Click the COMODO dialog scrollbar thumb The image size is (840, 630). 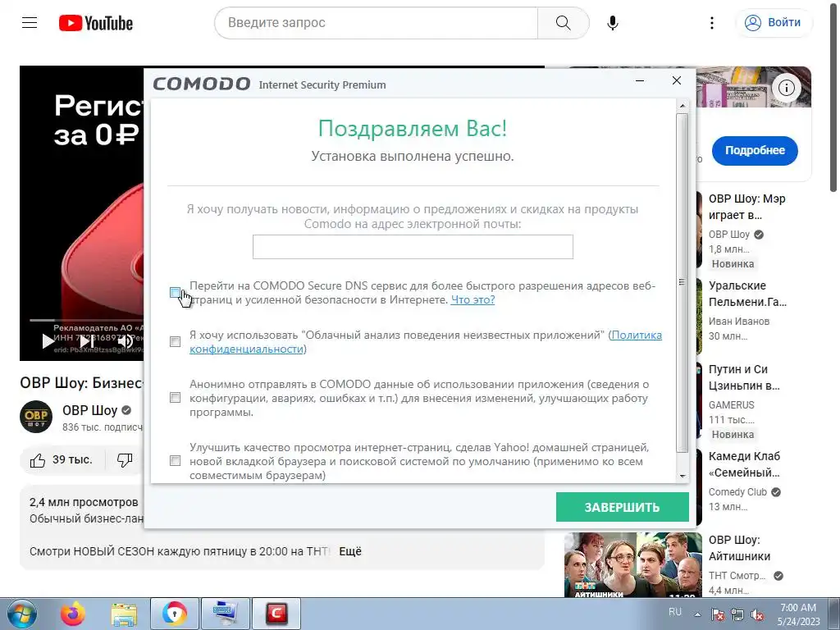point(682,283)
